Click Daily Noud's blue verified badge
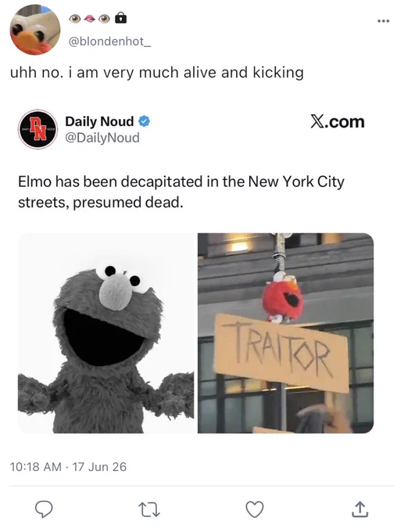Image resolution: width=404 pixels, height=532 pixels. (145, 121)
